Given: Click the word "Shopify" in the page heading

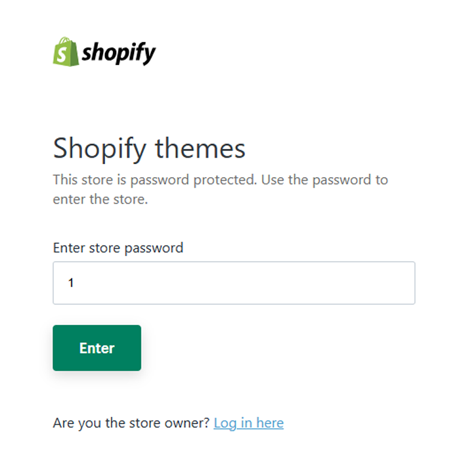Looking at the screenshot, I should 100,148.
